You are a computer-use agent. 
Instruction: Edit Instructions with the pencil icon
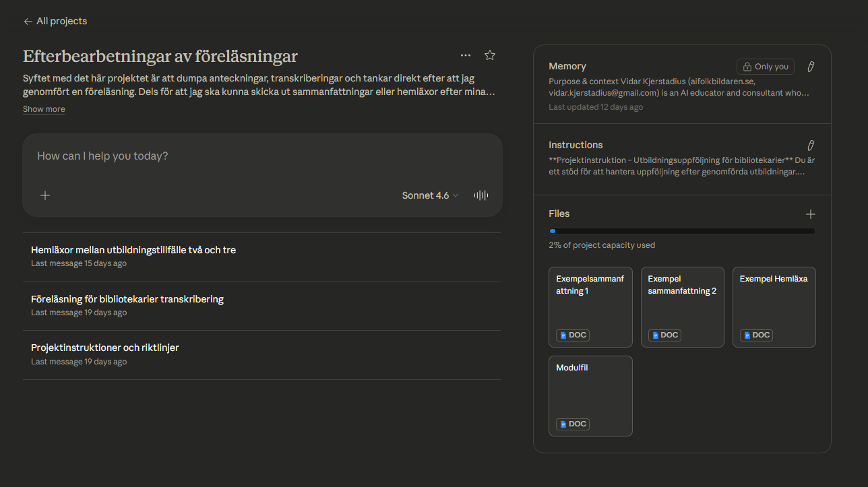[811, 145]
